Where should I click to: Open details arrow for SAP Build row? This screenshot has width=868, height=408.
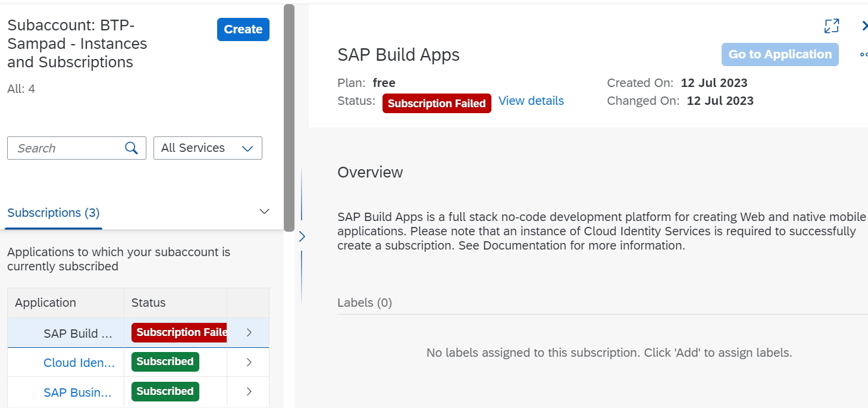[x=249, y=333]
